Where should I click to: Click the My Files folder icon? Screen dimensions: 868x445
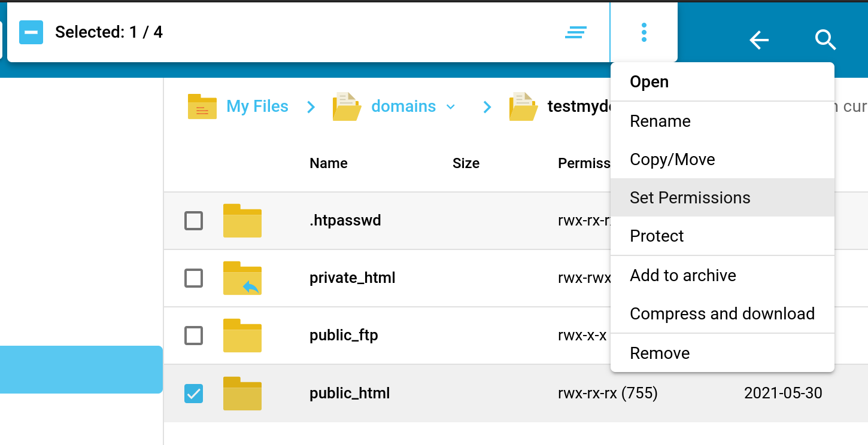[202, 106]
